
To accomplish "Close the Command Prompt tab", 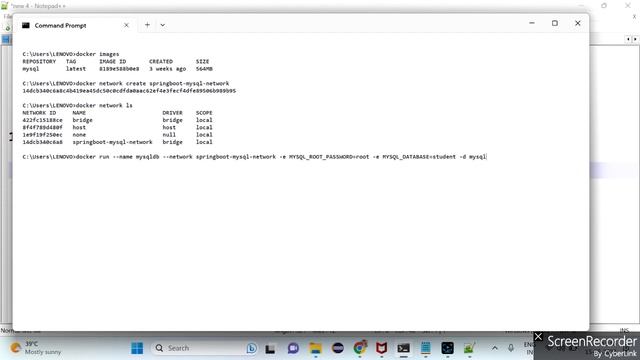I will click(x=126, y=25).
